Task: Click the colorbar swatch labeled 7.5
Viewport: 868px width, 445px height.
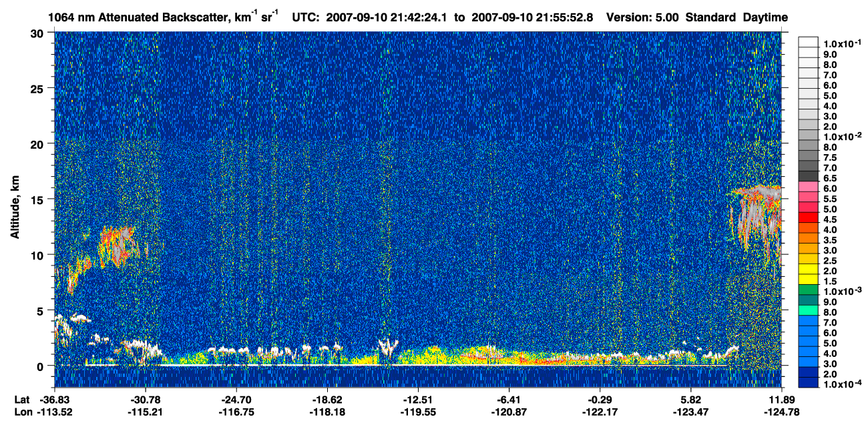Action: [x=809, y=157]
